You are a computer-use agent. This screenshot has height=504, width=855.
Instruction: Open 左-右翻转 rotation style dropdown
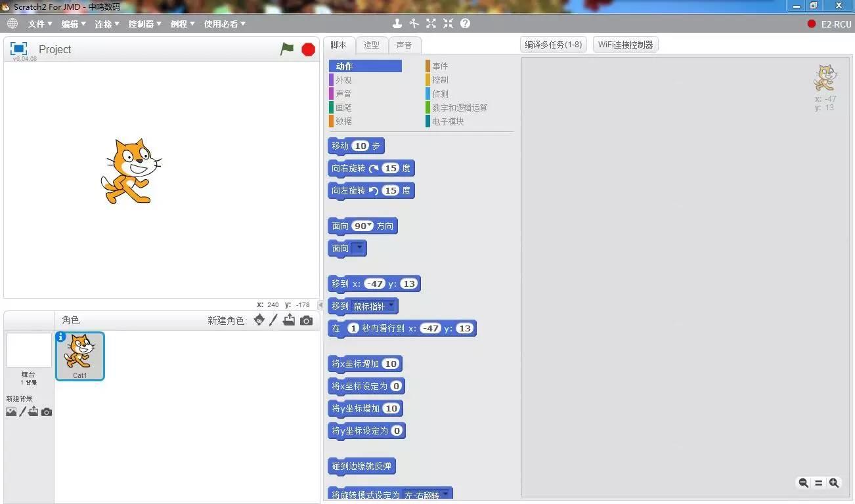(x=427, y=494)
